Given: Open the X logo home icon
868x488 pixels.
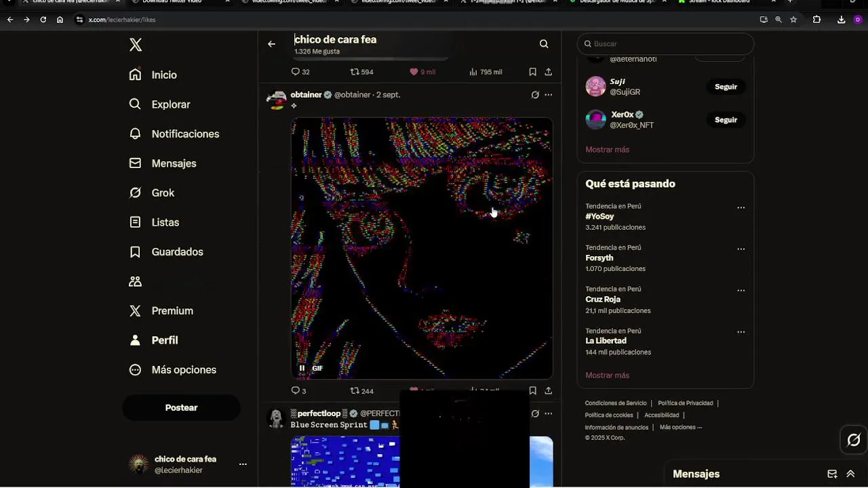Looking at the screenshot, I should [x=136, y=45].
